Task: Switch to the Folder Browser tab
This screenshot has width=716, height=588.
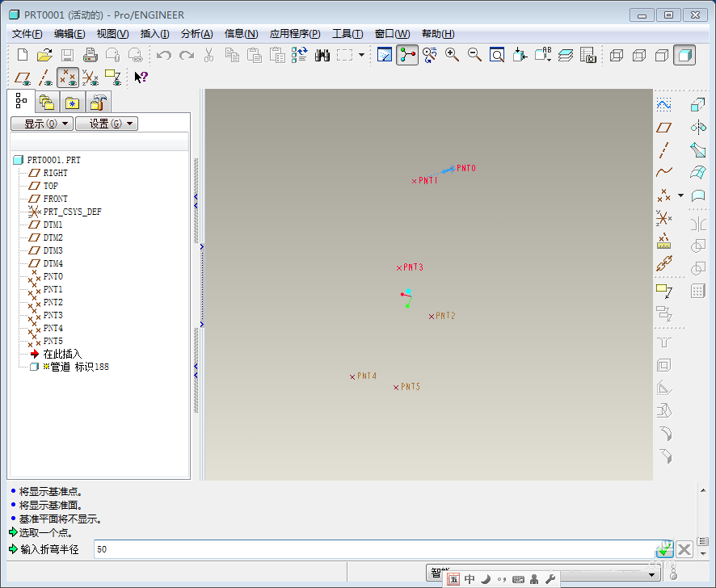Action: pyautogui.click(x=47, y=102)
